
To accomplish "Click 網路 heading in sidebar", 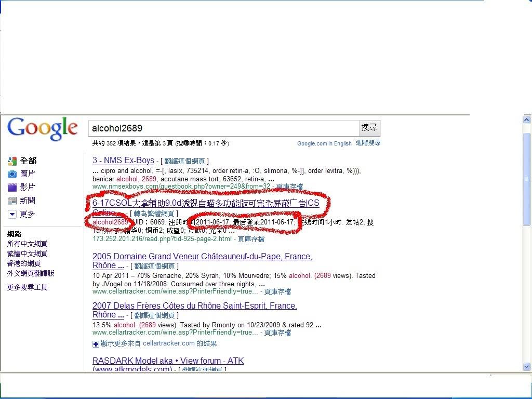I will click(14, 234).
